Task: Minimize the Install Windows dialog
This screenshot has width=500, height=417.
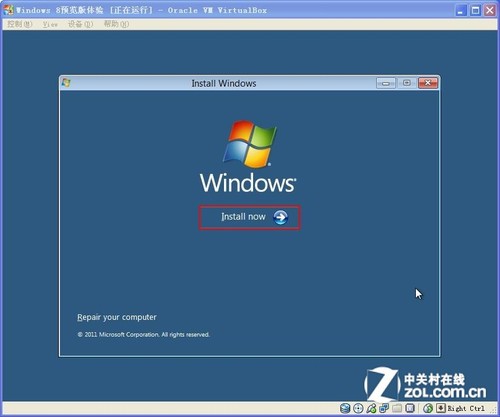Action: 386,83
